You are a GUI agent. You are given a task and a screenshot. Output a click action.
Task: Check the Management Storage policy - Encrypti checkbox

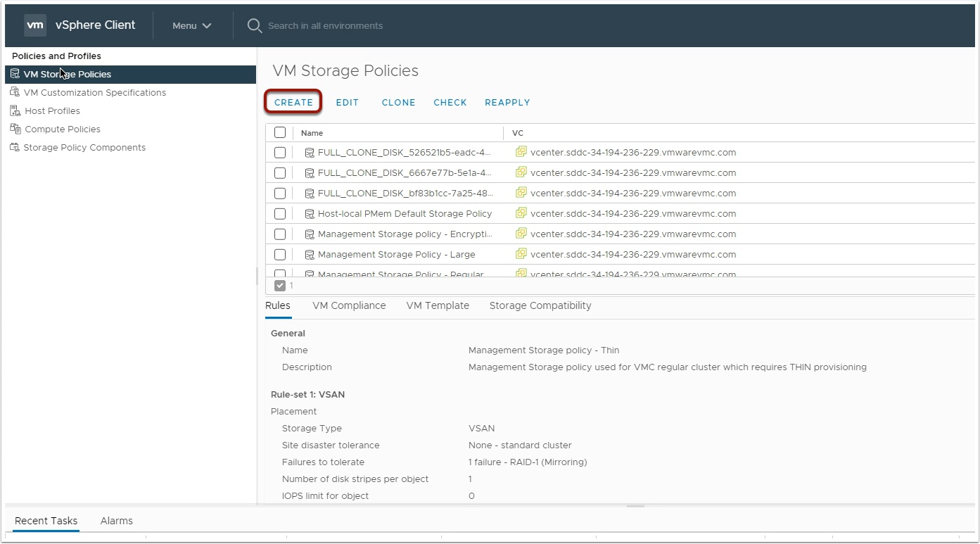tap(280, 234)
